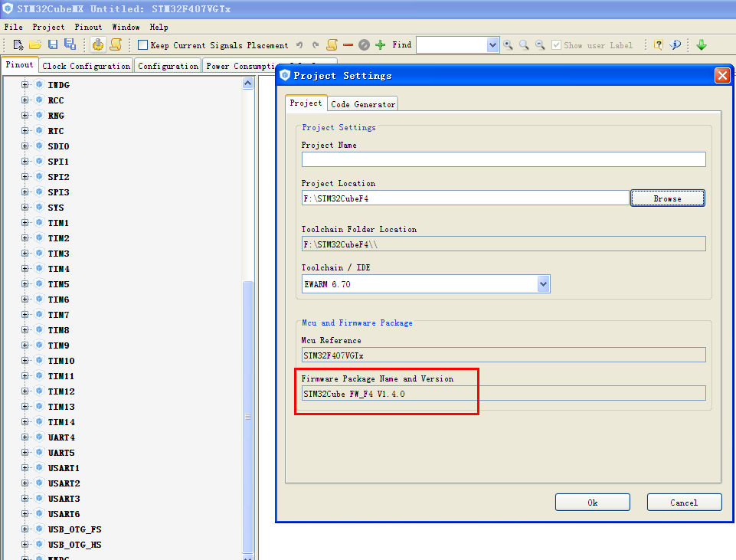Click the magnifier icon right after Find dropdown
The height and width of the screenshot is (560, 736).
(508, 45)
